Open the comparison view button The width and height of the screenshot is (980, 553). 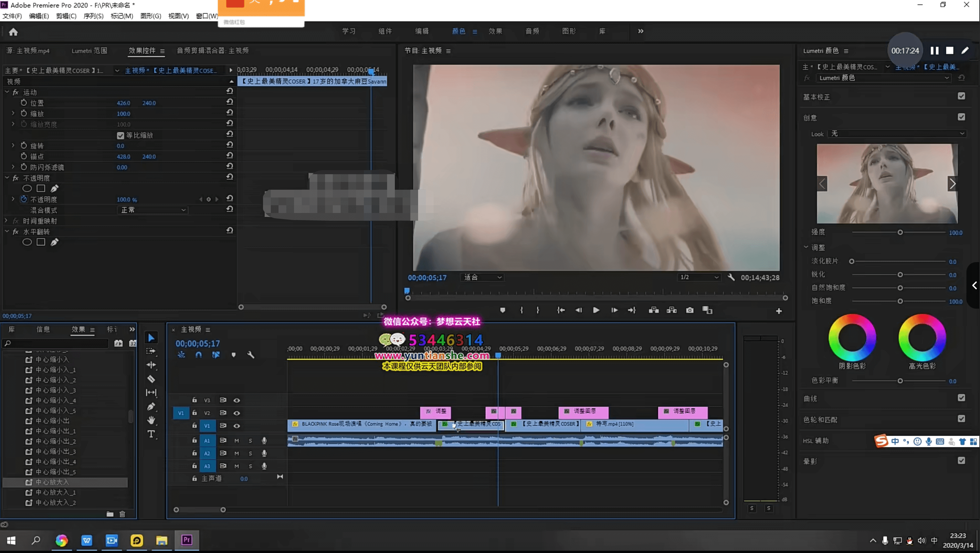pos(707,310)
